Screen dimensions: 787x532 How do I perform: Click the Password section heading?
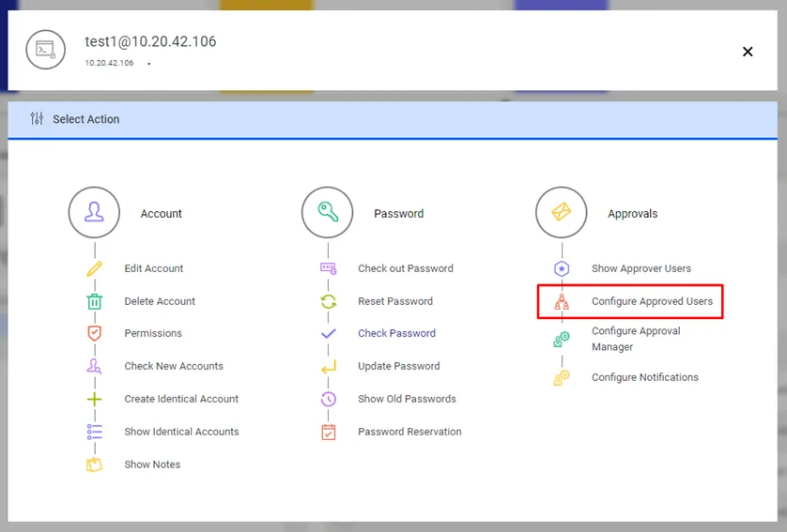point(398,214)
